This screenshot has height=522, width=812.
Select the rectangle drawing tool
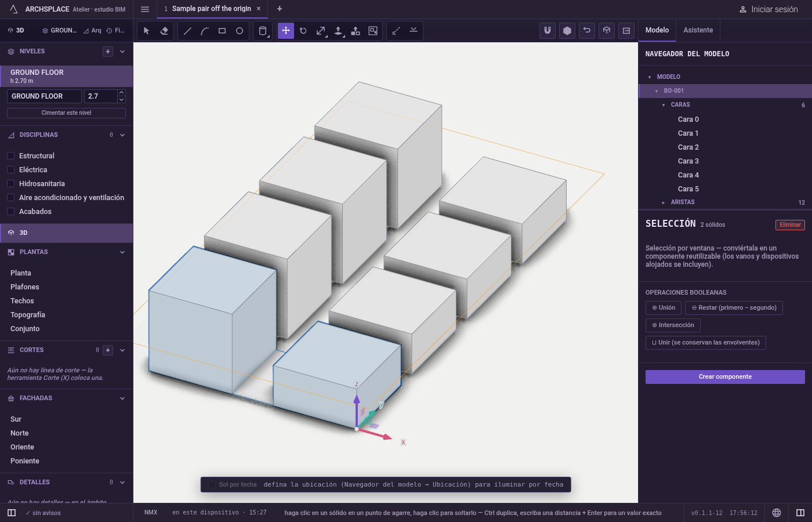[x=222, y=31]
